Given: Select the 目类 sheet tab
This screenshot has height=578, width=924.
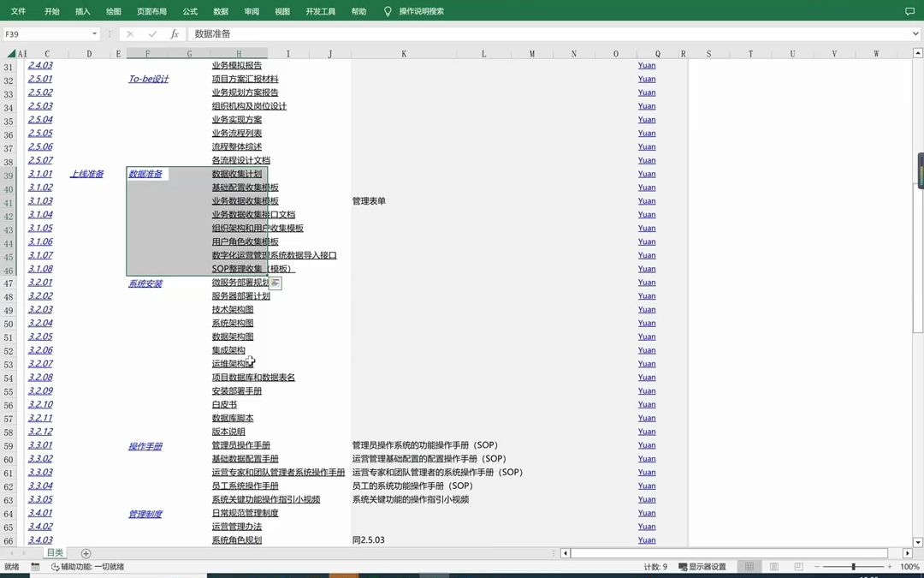Looking at the screenshot, I should (55, 552).
